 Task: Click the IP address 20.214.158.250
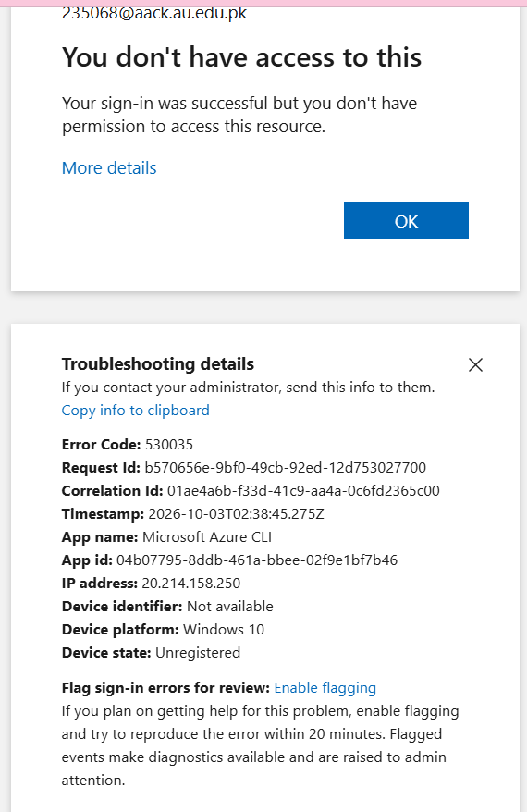click(191, 584)
